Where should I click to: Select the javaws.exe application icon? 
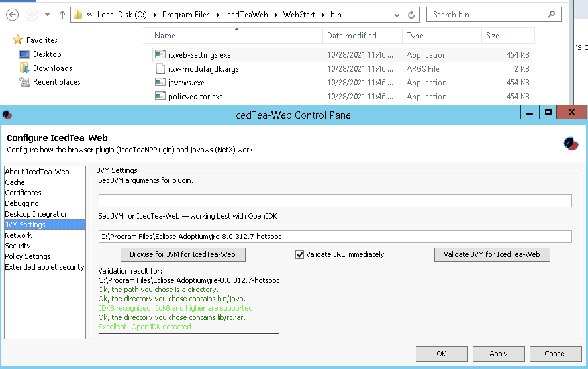click(x=160, y=82)
